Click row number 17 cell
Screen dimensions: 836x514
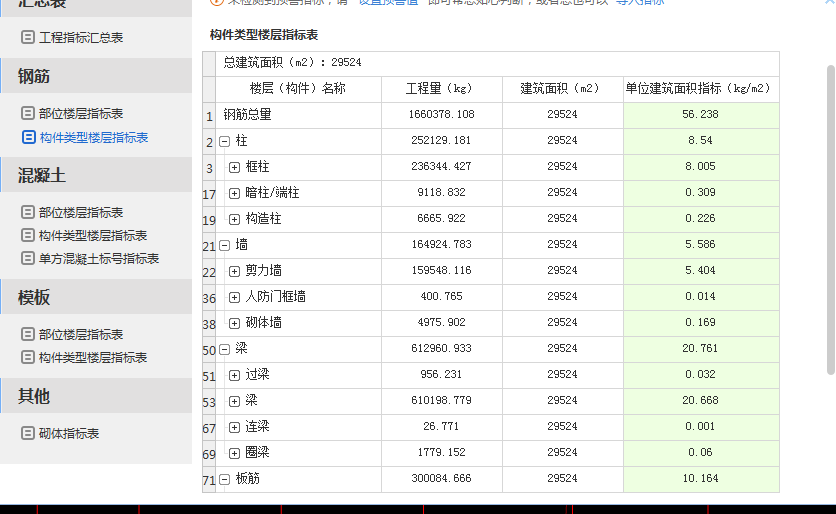[209, 194]
